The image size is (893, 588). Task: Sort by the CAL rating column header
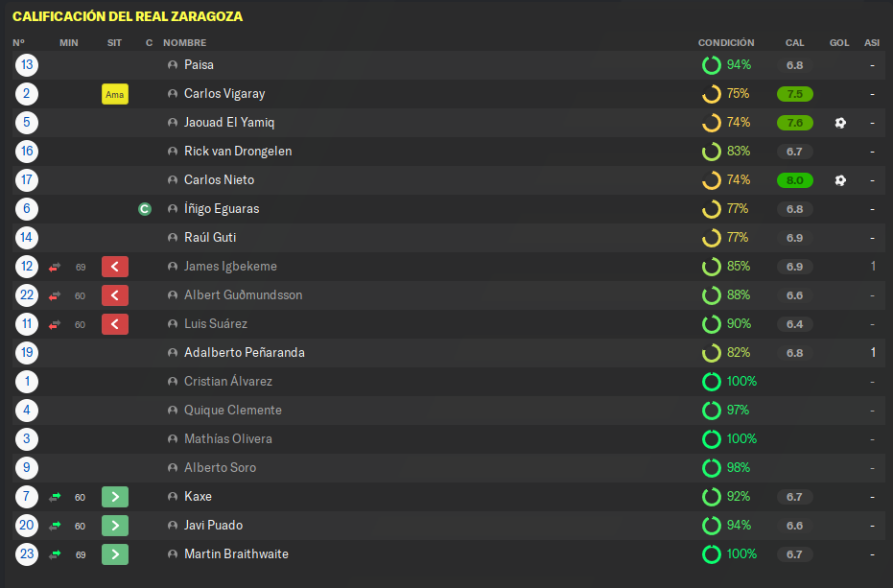click(x=794, y=43)
